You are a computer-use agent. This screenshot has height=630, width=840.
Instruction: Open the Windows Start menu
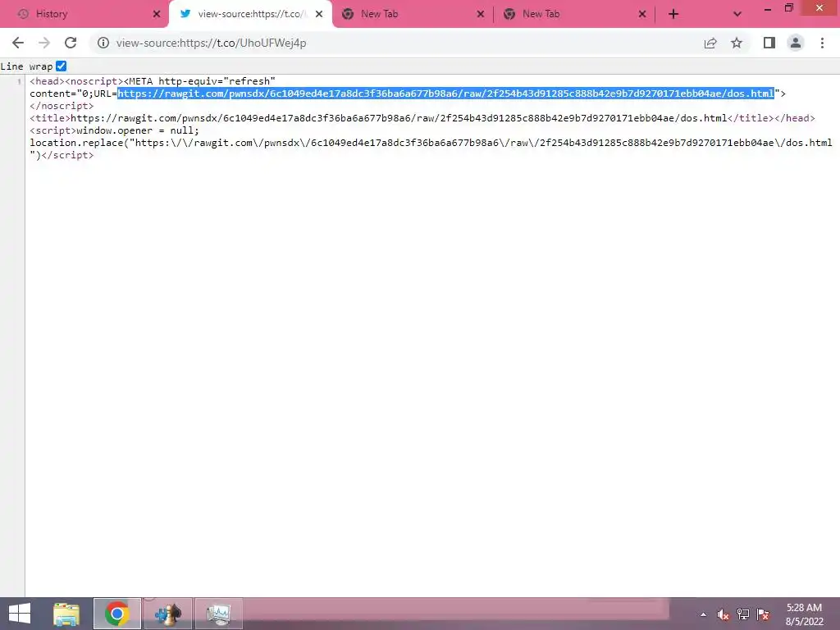20,614
